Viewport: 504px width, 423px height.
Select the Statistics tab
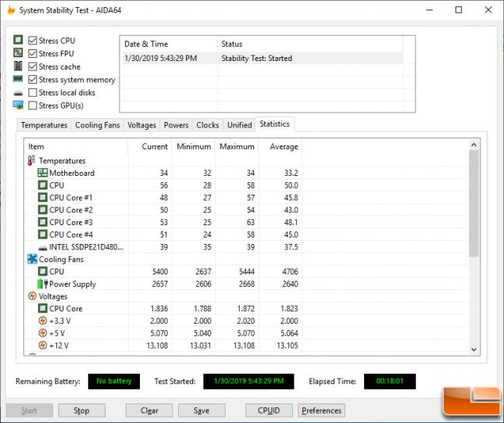pos(274,124)
